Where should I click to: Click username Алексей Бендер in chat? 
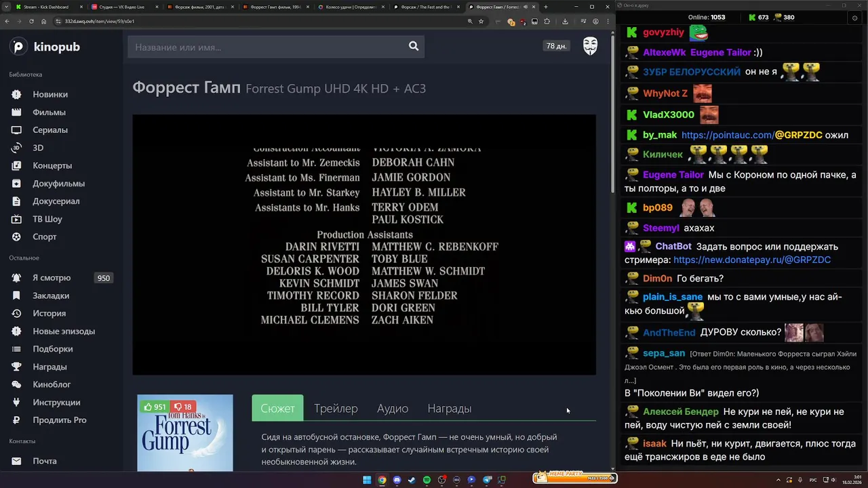point(681,411)
